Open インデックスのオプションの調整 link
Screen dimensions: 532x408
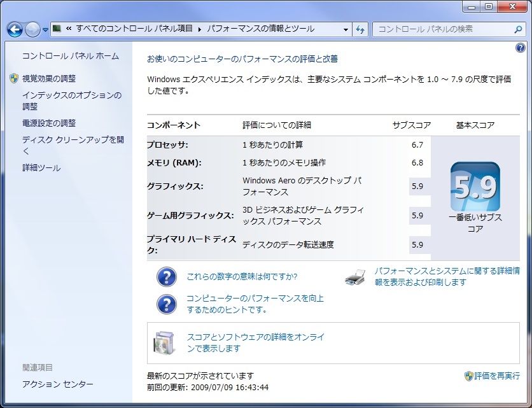pos(72,101)
